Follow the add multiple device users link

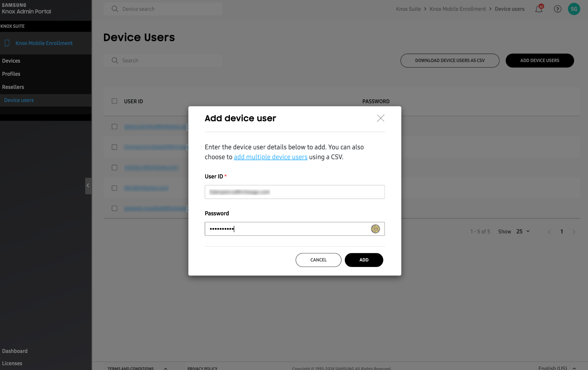(x=270, y=157)
